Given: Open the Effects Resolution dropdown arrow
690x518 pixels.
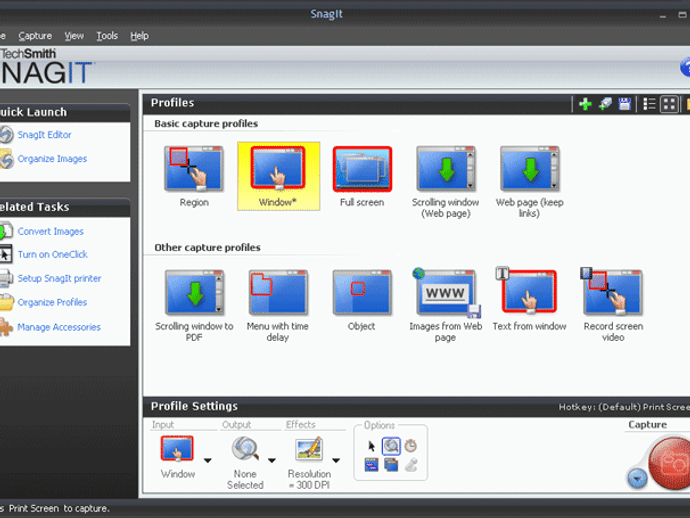Looking at the screenshot, I should [x=336, y=460].
